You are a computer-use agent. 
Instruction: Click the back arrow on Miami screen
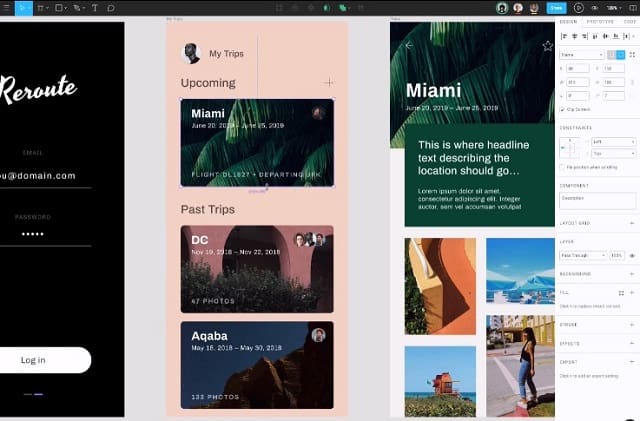coord(409,45)
